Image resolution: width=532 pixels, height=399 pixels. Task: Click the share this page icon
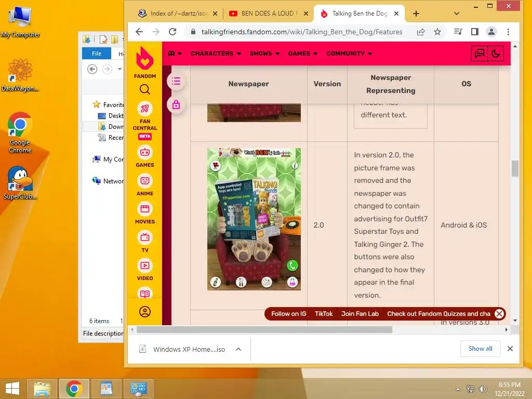pos(421,32)
